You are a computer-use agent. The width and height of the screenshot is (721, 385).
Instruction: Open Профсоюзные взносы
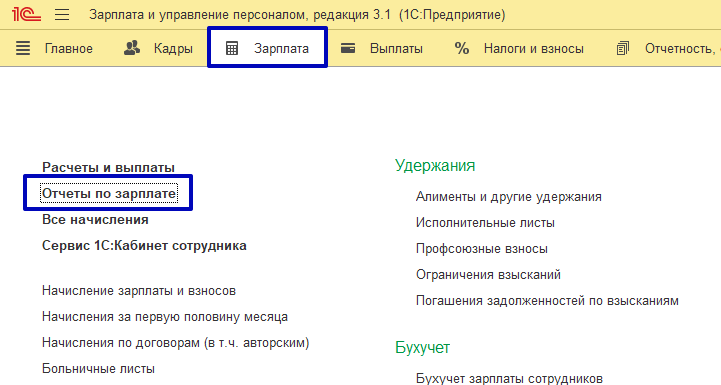click(x=482, y=249)
